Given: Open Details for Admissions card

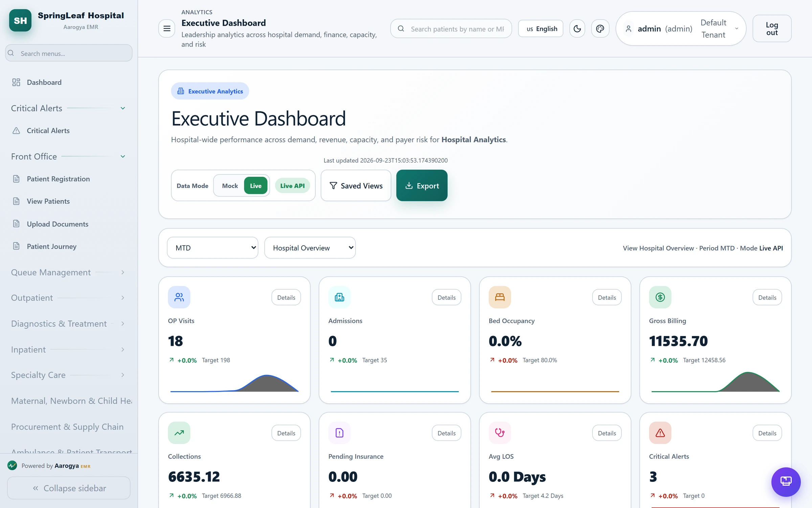Looking at the screenshot, I should (447, 297).
